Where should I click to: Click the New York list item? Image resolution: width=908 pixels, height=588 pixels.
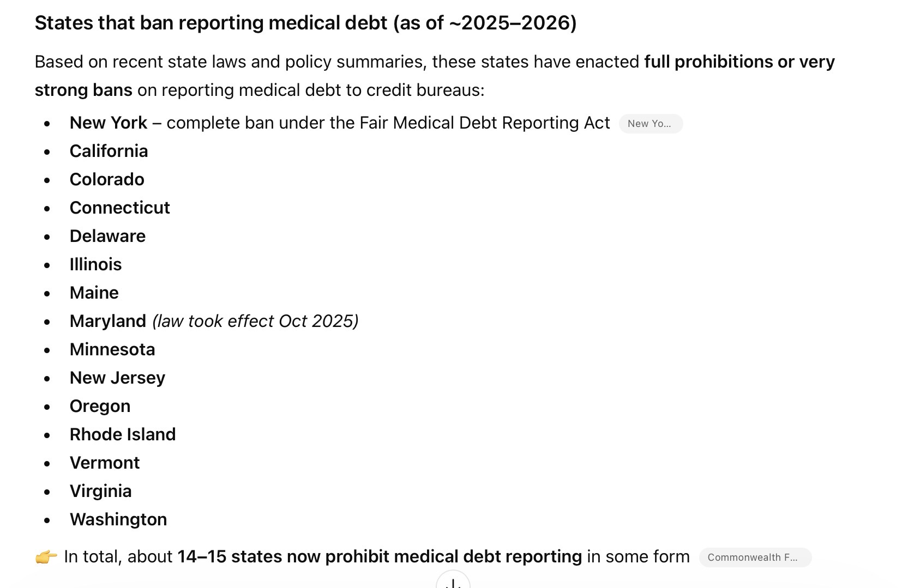[340, 123]
